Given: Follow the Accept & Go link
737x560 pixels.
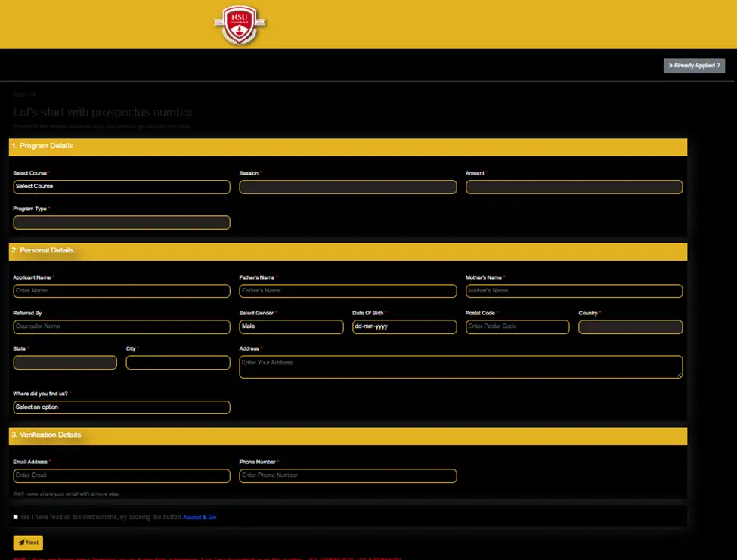Looking at the screenshot, I should (200, 517).
